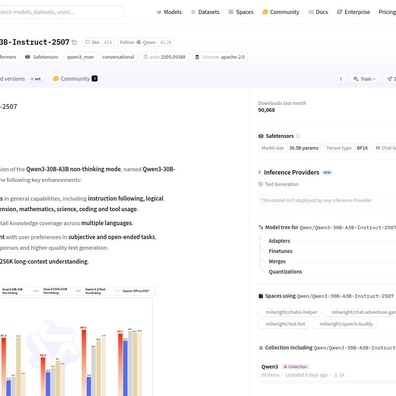Click the Downloads last month value 90,068

point(266,110)
